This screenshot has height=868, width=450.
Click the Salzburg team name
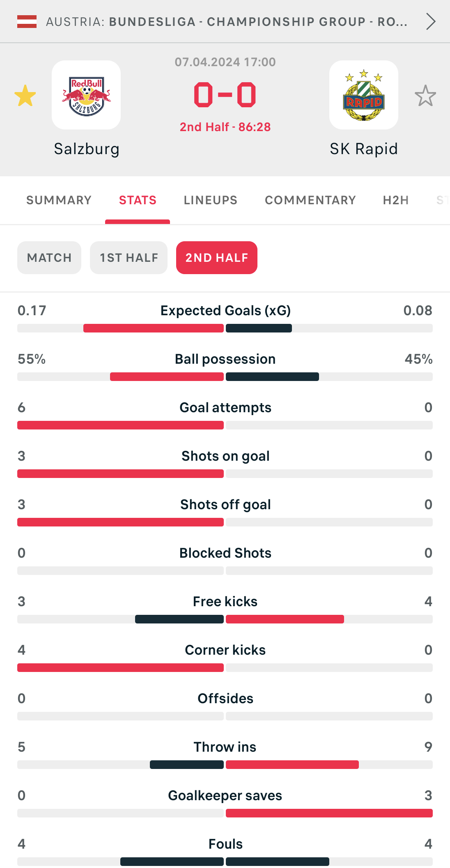[87, 149]
